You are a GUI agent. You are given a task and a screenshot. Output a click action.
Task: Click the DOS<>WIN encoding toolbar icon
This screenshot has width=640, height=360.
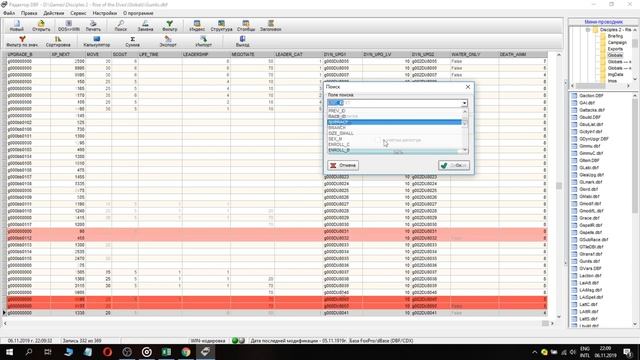pos(69,26)
